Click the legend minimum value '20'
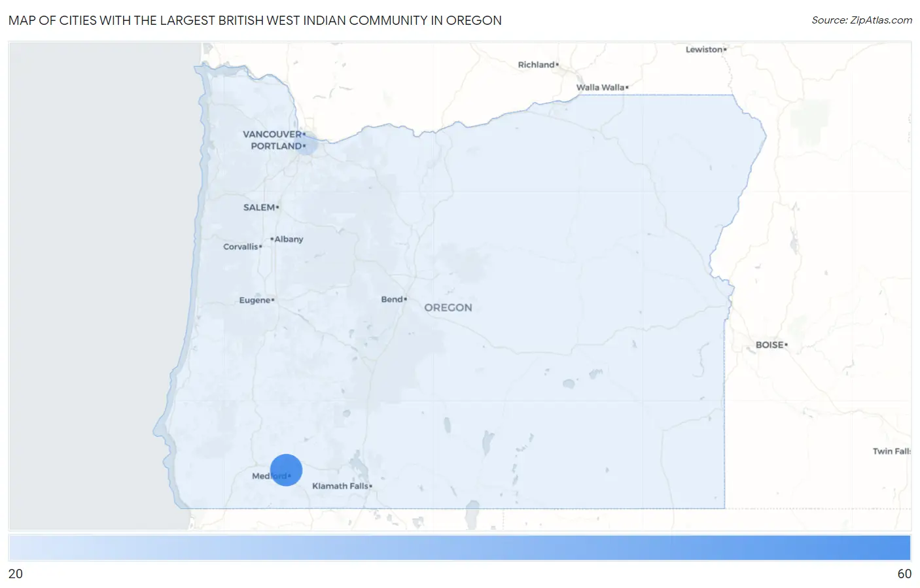 16,574
